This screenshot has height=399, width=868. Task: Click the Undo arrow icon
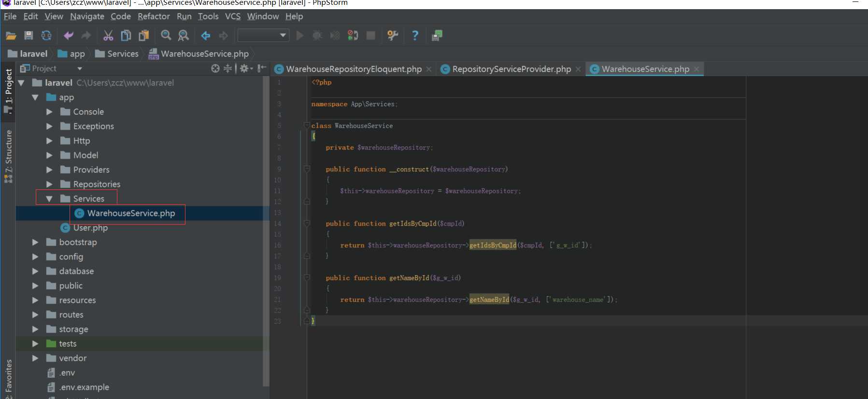click(x=69, y=35)
